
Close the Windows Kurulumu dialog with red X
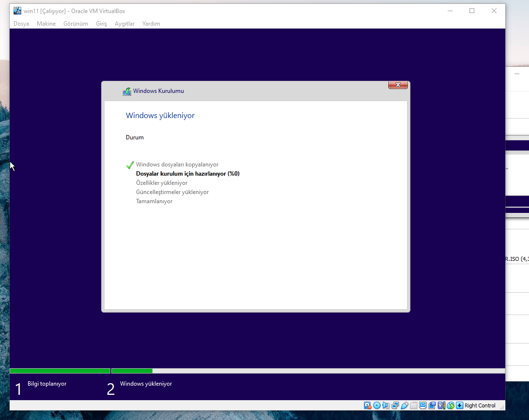coord(398,85)
